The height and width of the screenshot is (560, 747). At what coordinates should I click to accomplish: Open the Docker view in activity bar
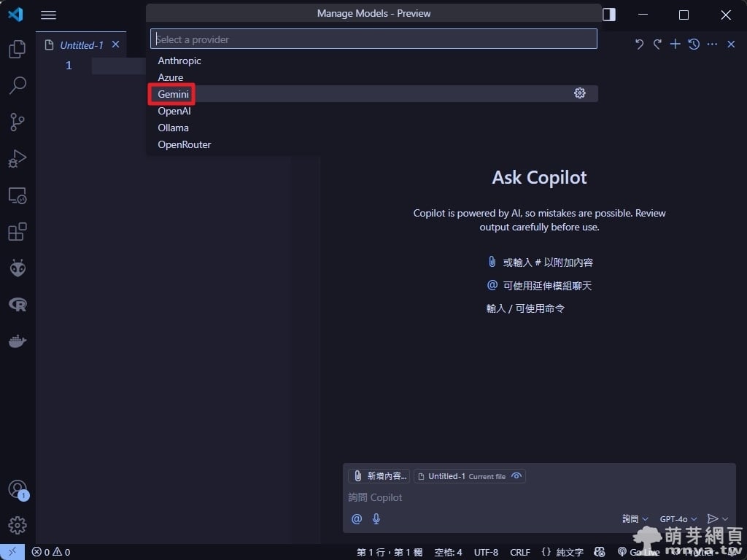pos(18,341)
